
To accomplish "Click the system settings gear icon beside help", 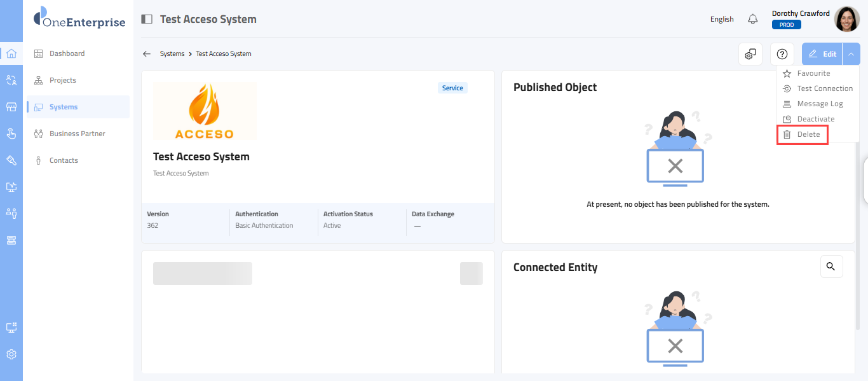I will tap(750, 54).
